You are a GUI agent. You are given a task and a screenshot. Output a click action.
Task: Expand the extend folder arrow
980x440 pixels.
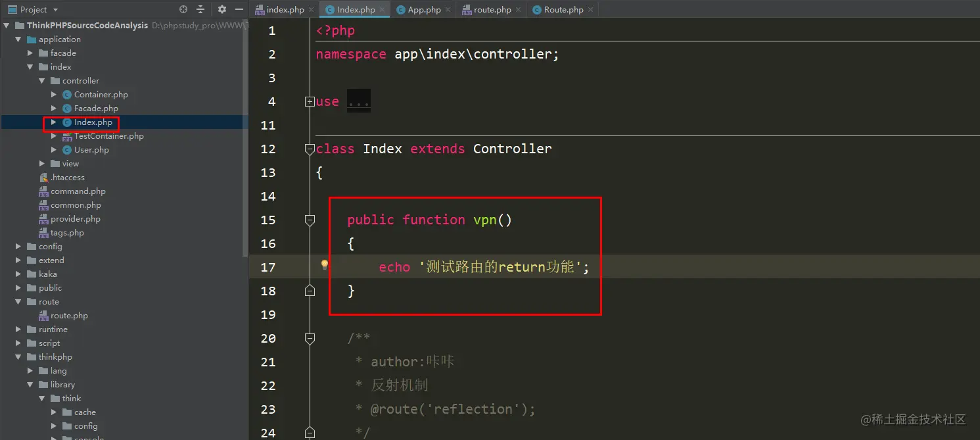18,260
